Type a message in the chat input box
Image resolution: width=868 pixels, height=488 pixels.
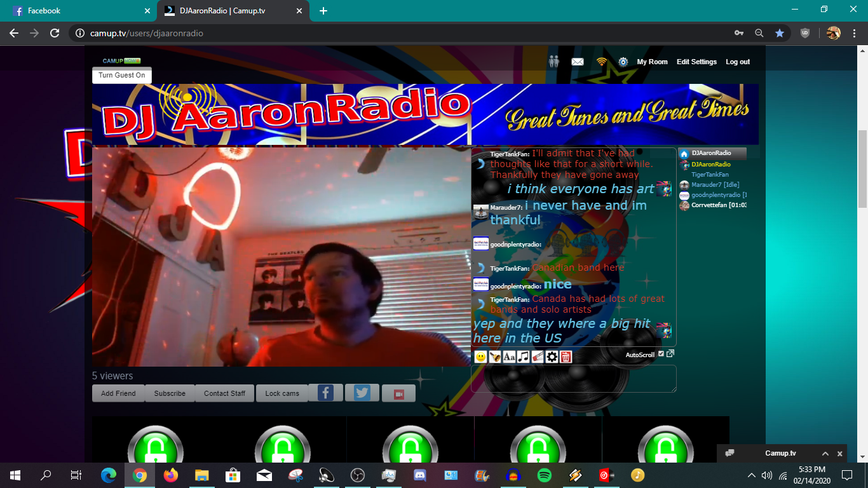coord(572,379)
